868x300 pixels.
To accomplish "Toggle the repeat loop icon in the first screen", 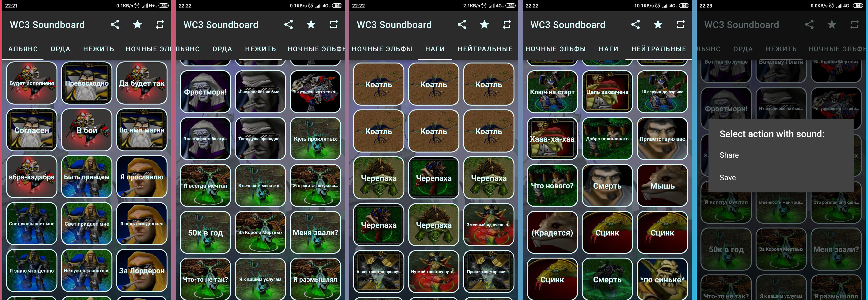I will coord(160,24).
